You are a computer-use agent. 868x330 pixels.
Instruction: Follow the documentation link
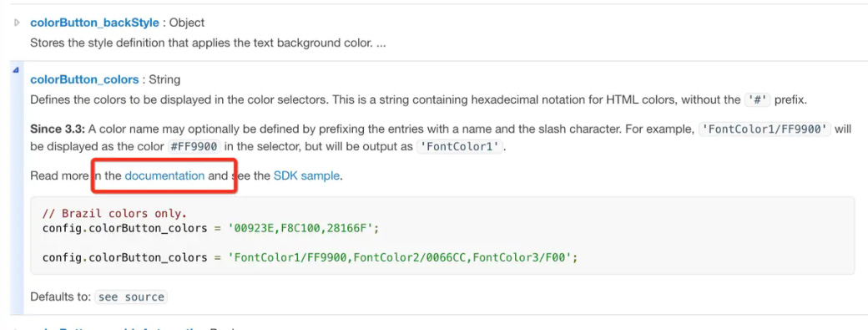(x=164, y=175)
